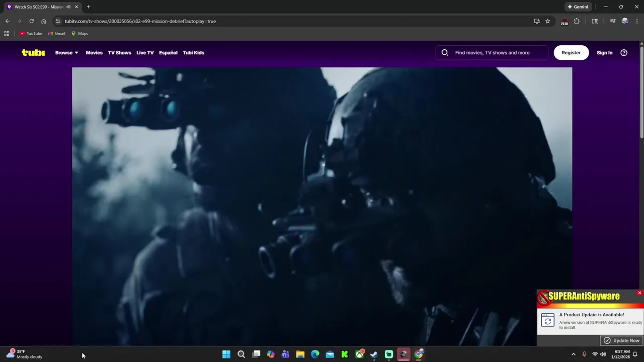Open Wi-Fi network tray icon

[595, 354]
